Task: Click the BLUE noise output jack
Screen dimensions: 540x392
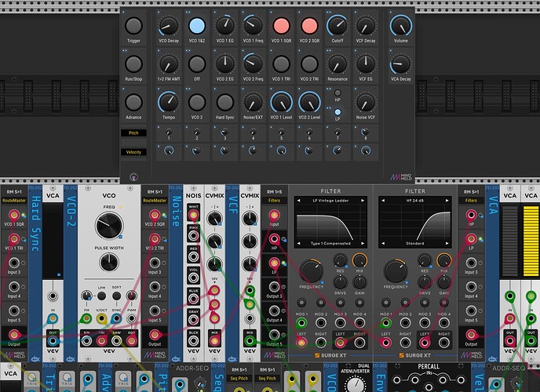Action: [194, 299]
